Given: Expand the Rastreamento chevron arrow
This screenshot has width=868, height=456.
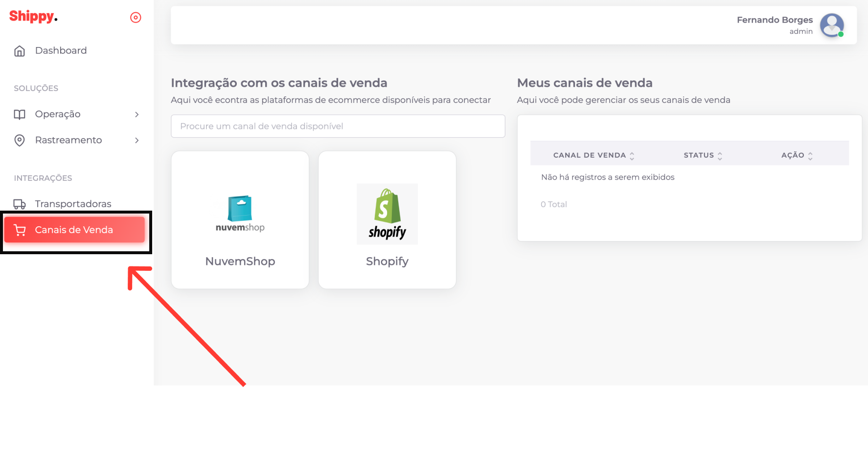Looking at the screenshot, I should click(x=137, y=140).
